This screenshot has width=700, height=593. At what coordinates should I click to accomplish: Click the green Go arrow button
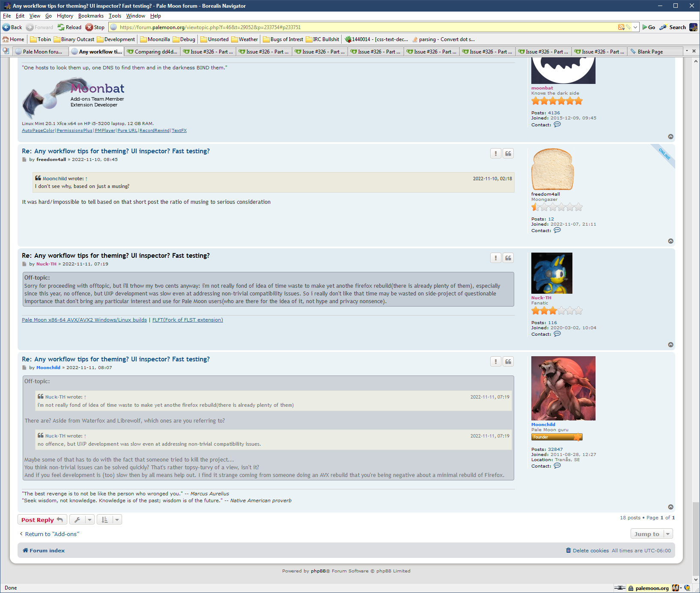(649, 27)
